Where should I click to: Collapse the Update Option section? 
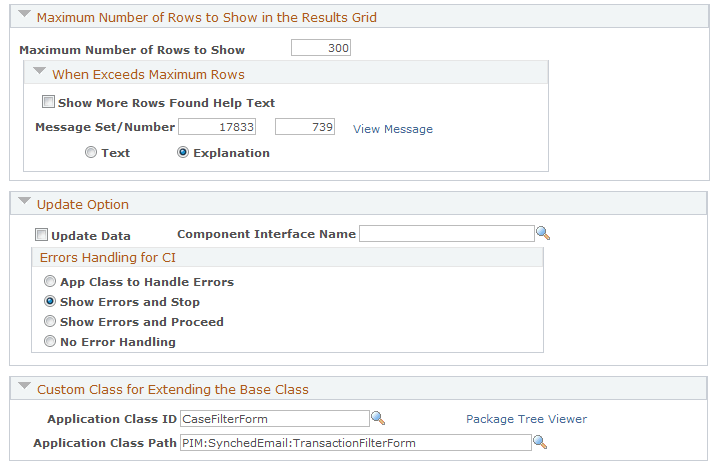coord(24,201)
